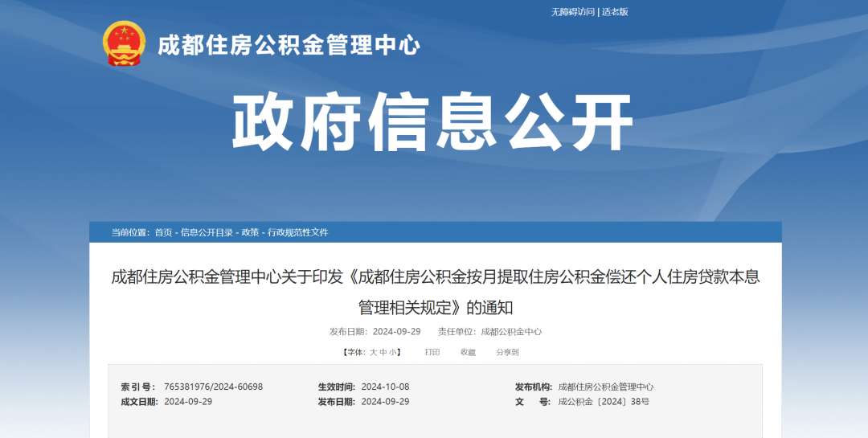Click the 当前位置 label in the breadcrumb bar
Screen dimensions: 868x438
(130, 232)
